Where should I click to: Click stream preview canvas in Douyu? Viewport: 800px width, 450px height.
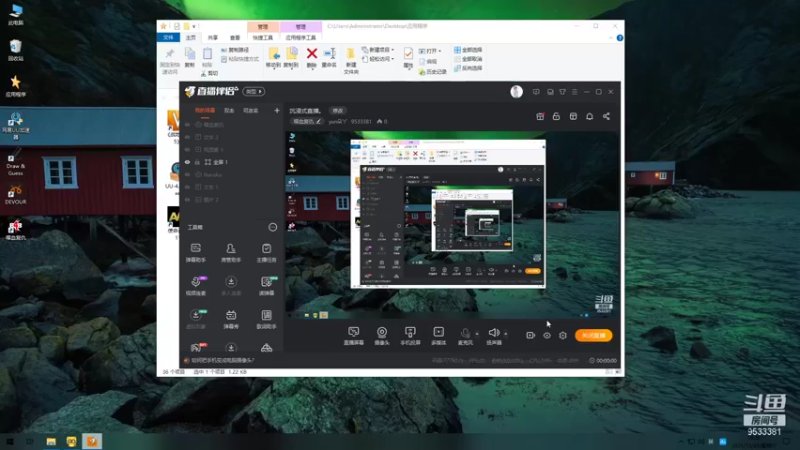click(x=452, y=224)
